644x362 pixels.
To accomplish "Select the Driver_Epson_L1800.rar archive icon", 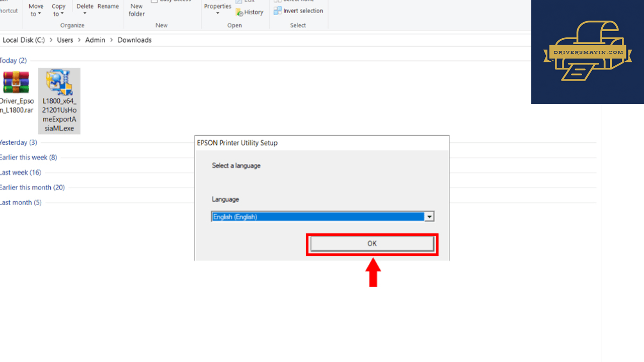I will pos(16,82).
